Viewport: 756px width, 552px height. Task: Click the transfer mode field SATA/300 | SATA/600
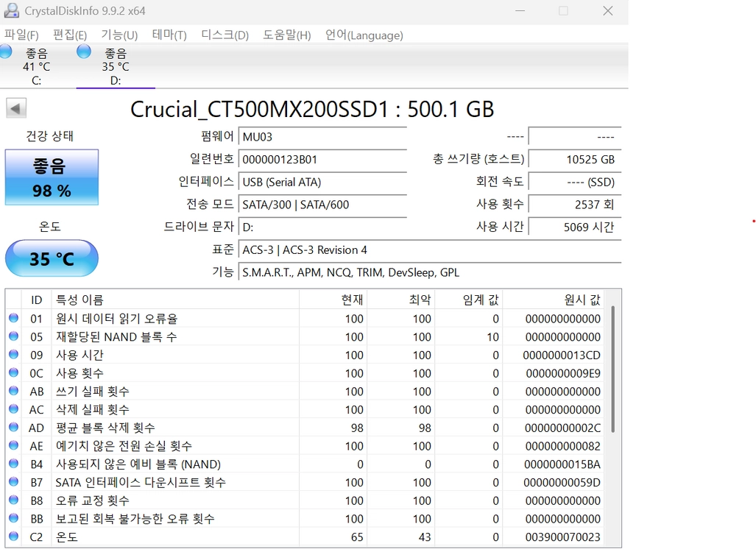(322, 205)
